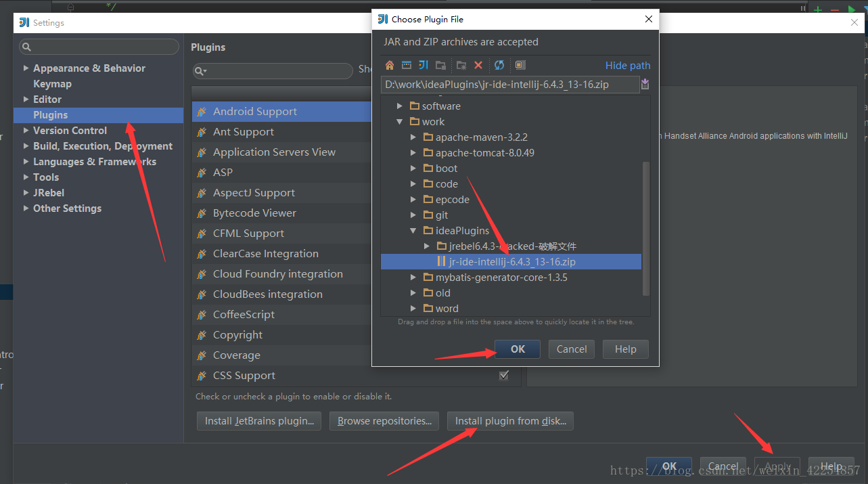Click Install JetBrains plugin... button
868x484 pixels.
point(259,421)
